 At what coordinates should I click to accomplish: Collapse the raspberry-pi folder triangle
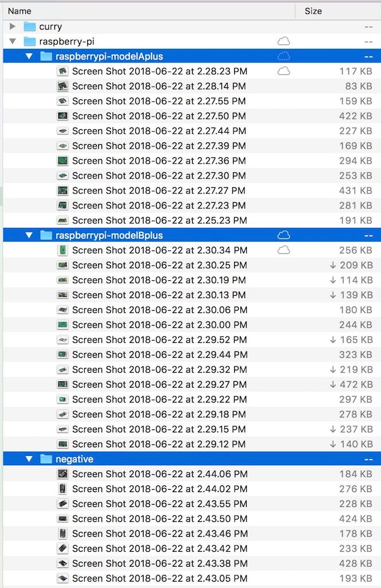(13, 41)
